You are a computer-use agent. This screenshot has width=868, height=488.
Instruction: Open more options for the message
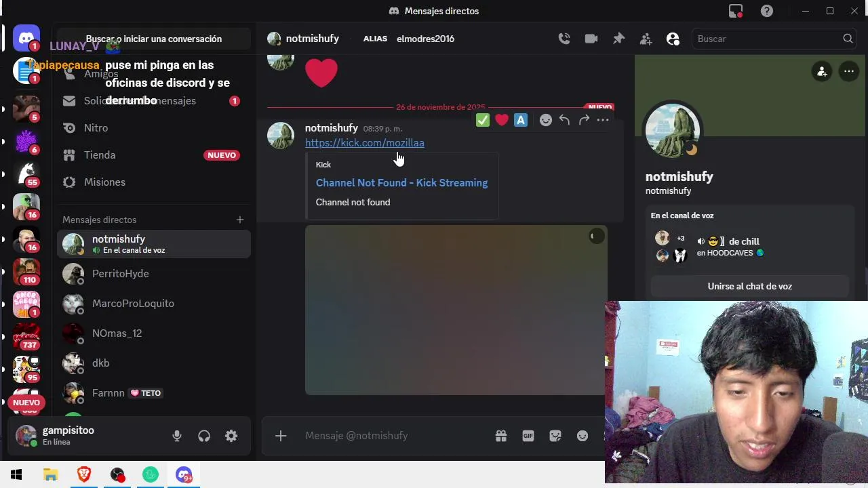click(603, 120)
